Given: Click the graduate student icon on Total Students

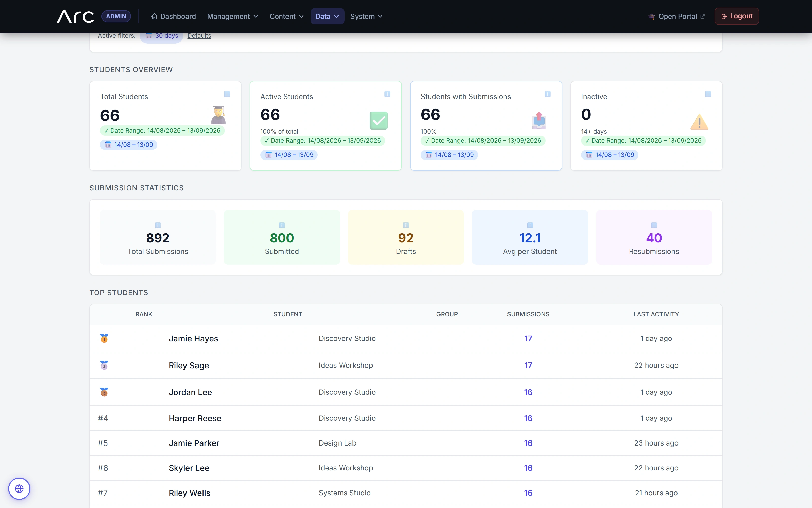Looking at the screenshot, I should point(218,115).
